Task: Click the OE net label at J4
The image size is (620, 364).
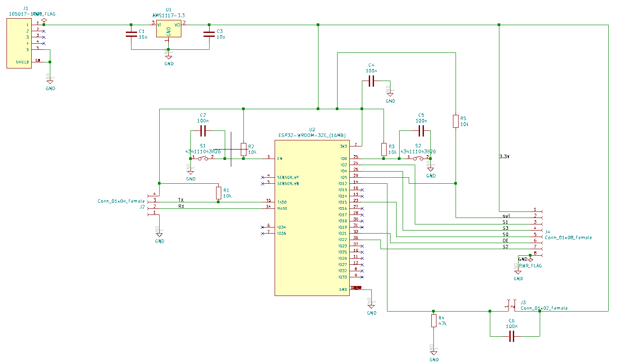Action: [505, 240]
